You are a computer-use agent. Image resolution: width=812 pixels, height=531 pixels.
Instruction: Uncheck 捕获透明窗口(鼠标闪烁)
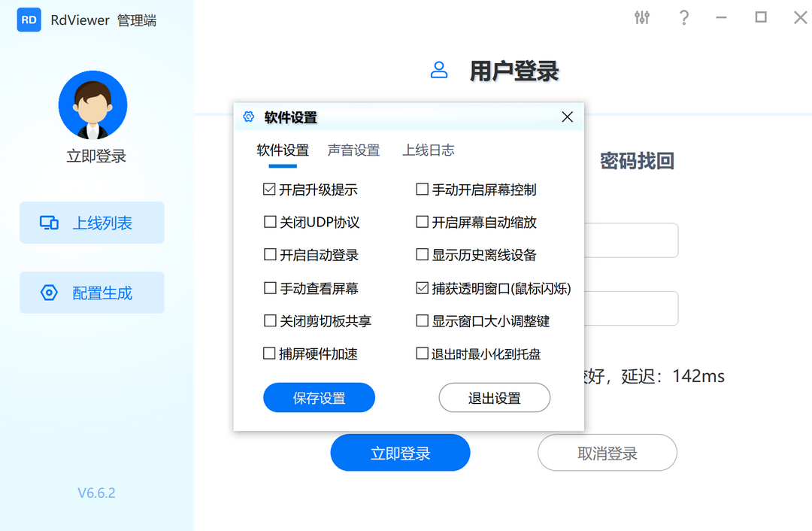[422, 287]
